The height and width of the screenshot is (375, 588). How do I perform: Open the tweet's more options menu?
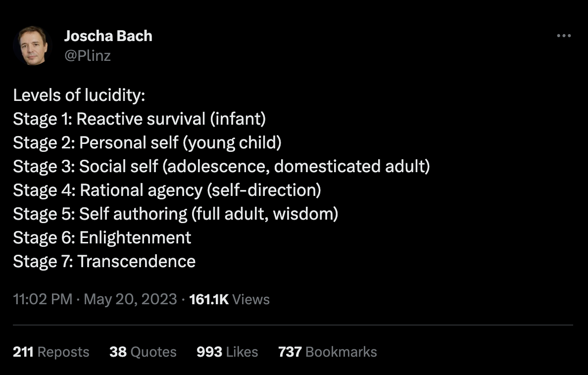pos(564,36)
